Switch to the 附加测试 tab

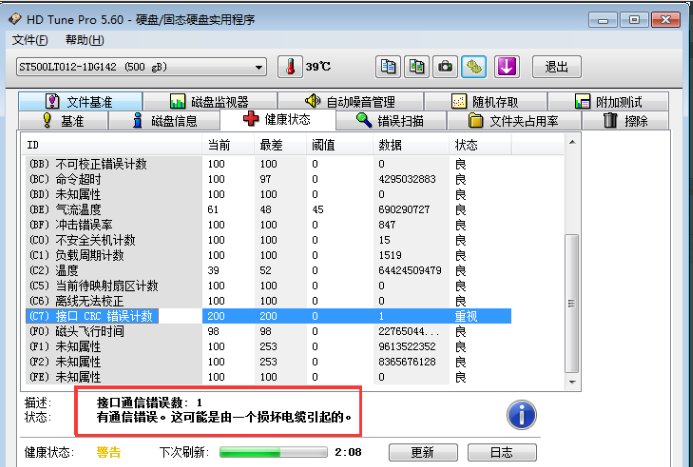pos(608,102)
